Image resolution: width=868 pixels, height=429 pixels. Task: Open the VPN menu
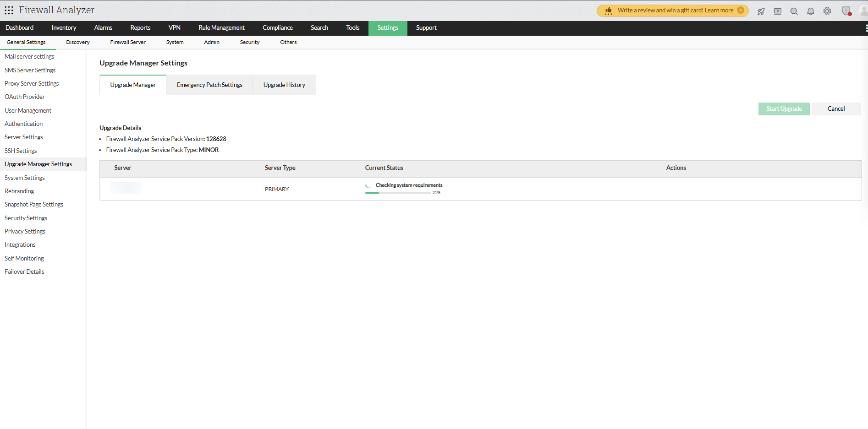[175, 28]
